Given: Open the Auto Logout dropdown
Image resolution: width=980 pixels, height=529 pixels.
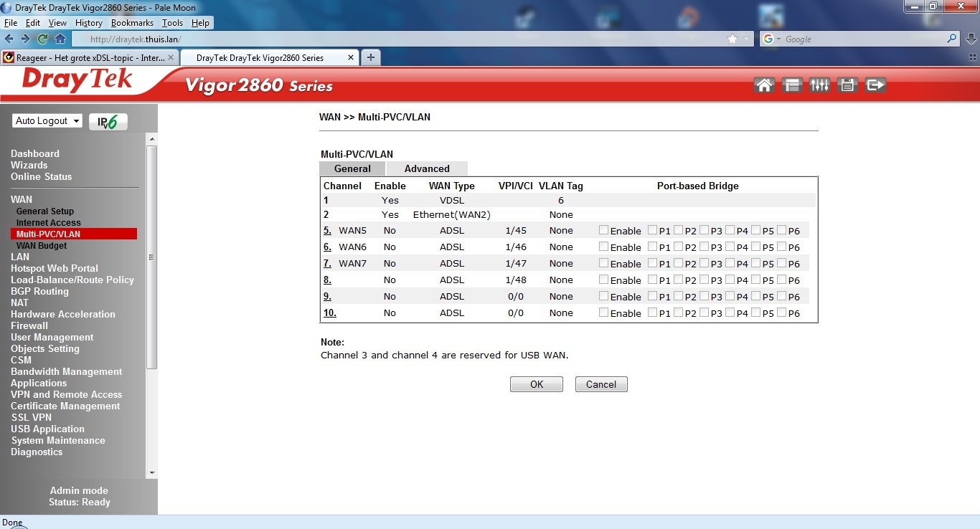Looking at the screenshot, I should (x=47, y=121).
